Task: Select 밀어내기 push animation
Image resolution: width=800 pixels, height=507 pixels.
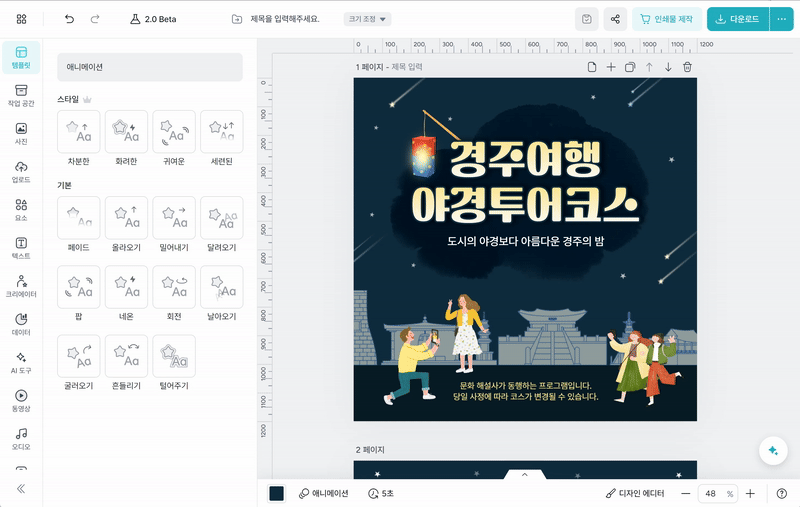Action: click(174, 218)
